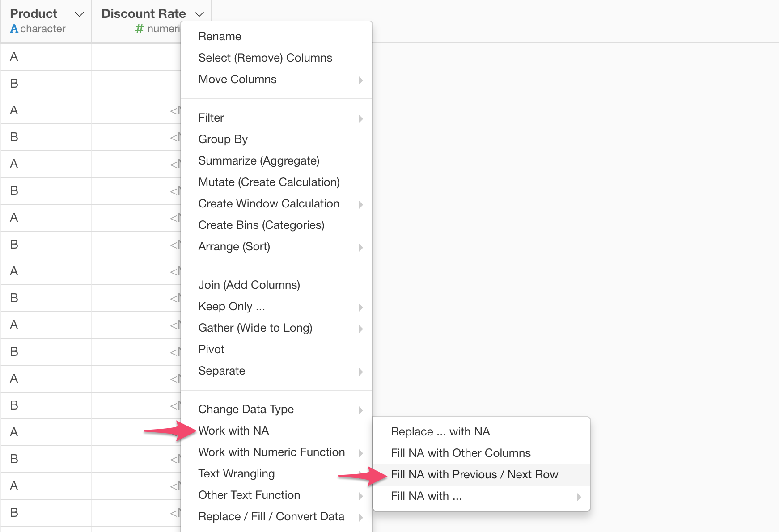Viewport: 779px width, 532px height.
Task: Click Mutate (Create Calculation) entry
Action: 269,182
